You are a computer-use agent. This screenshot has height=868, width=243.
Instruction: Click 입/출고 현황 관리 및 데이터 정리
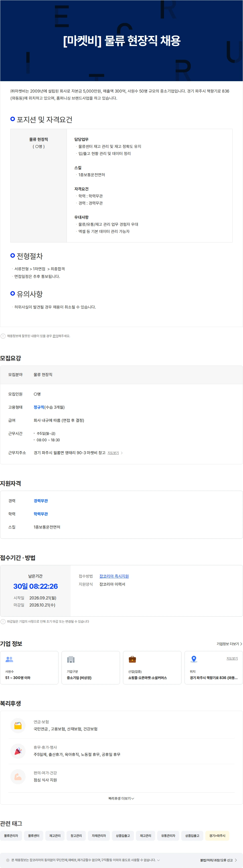coord(105,153)
